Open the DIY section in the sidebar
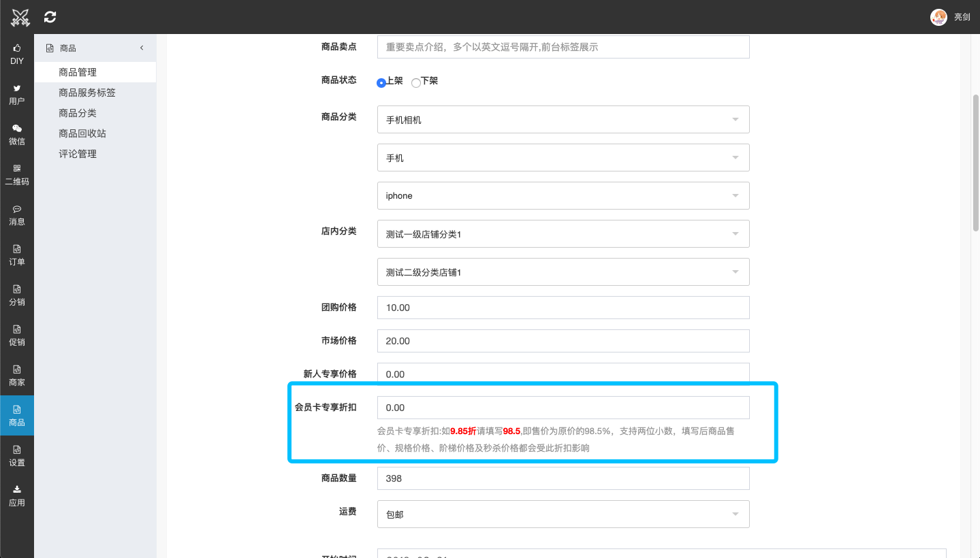This screenshot has width=980, height=558. (16, 53)
